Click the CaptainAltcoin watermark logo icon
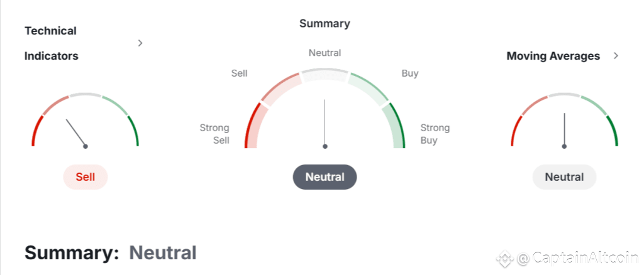 pyautogui.click(x=504, y=258)
